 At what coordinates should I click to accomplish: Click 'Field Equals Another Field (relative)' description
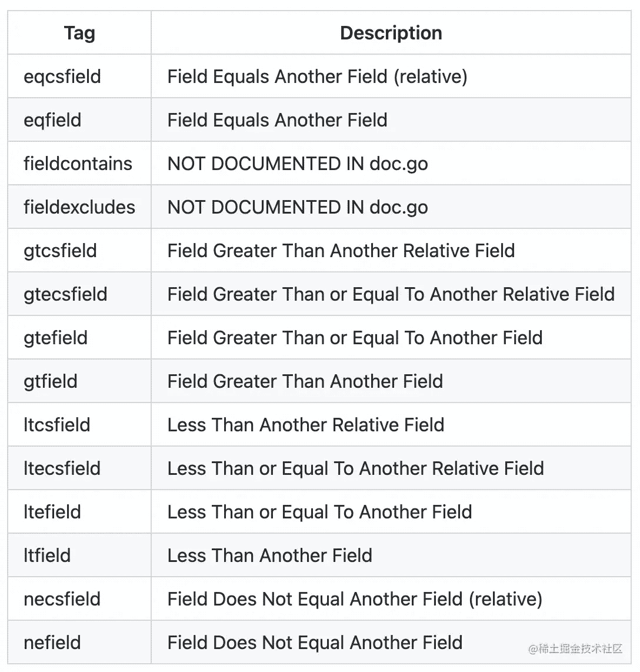[317, 76]
